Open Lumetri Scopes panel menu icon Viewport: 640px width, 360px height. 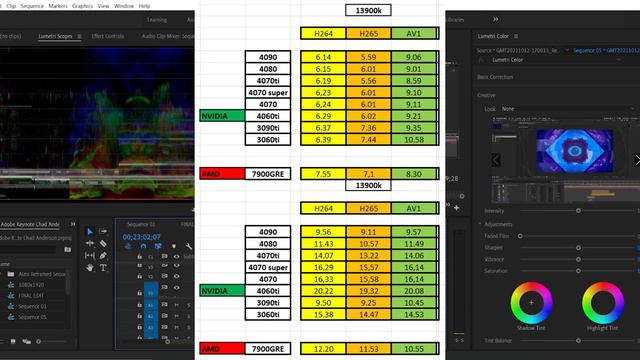pos(79,36)
